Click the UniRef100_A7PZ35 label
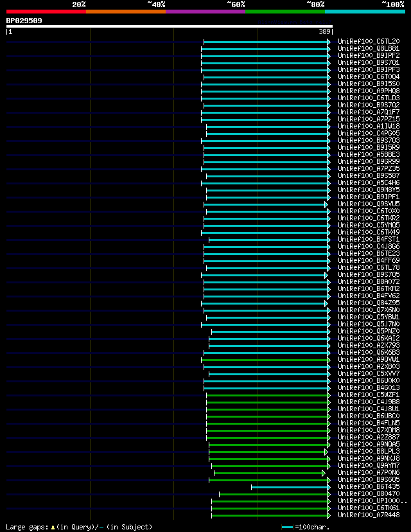The image size is (411, 532). [x=369, y=168]
